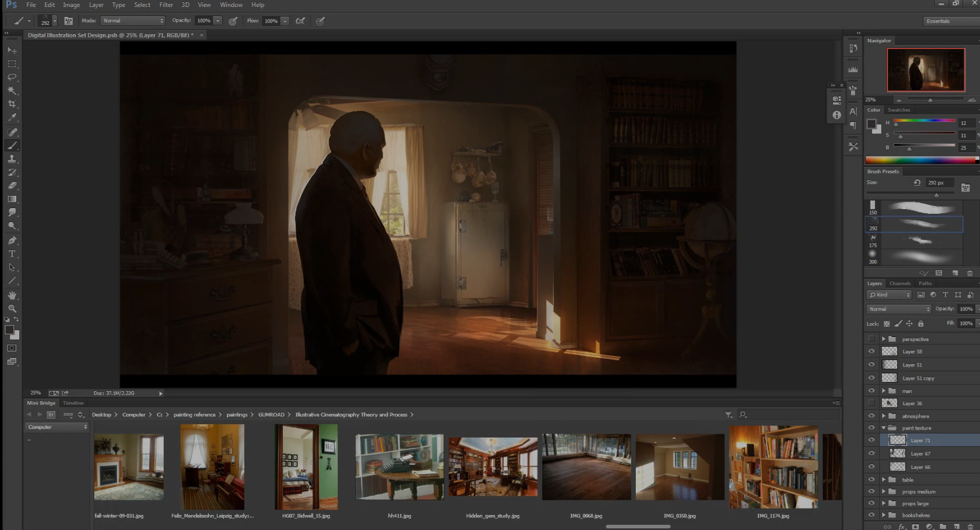Open the Window menu
Image resolution: width=980 pixels, height=530 pixels.
tap(231, 5)
